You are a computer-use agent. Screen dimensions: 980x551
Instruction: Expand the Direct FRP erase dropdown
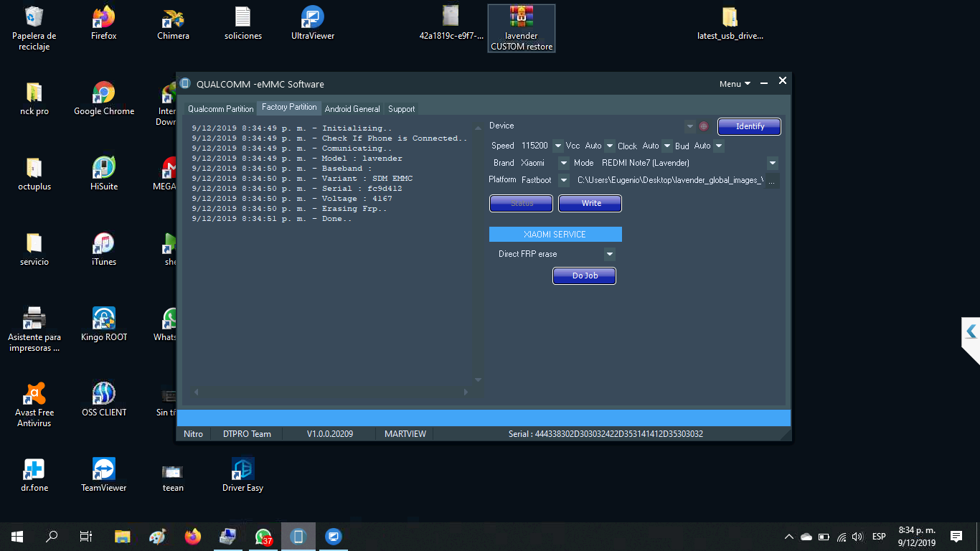point(610,254)
